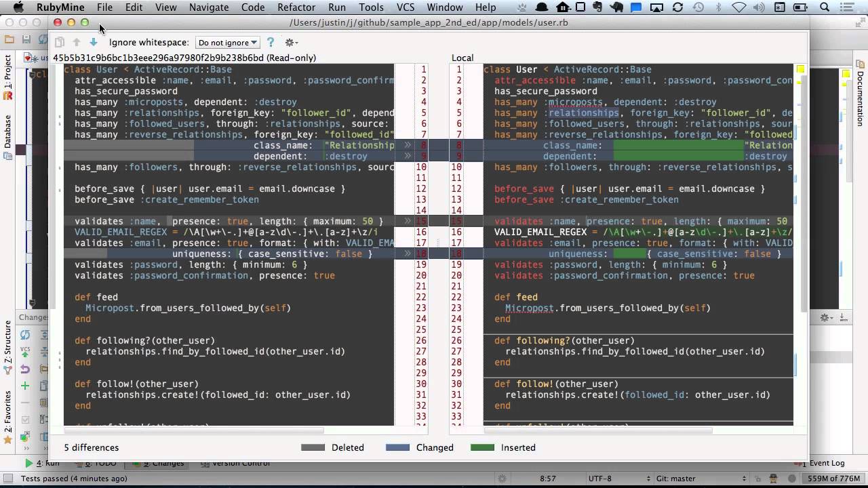The image size is (868, 488).
Task: Click the Favorites star icon in the left sidebar
Action: [8, 440]
